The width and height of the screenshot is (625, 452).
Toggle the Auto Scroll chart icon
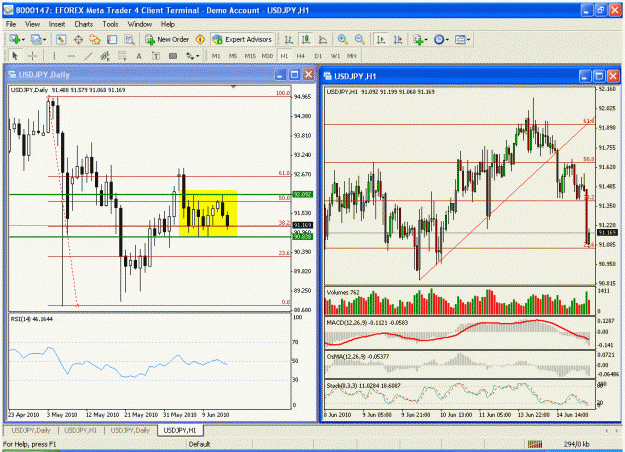point(381,39)
